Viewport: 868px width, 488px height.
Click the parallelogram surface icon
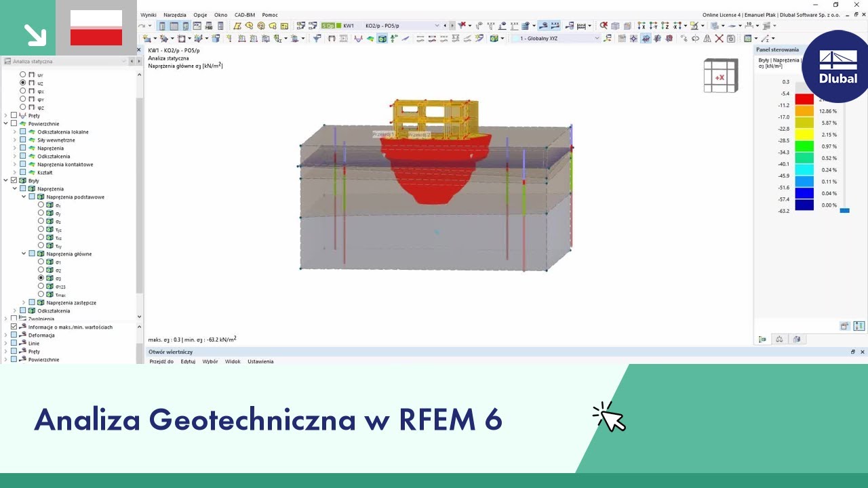tap(237, 26)
